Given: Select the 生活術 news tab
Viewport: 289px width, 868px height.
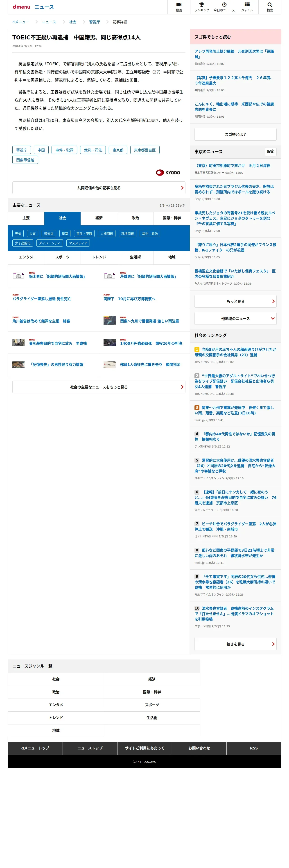Looking at the screenshot, I should tap(135, 257).
